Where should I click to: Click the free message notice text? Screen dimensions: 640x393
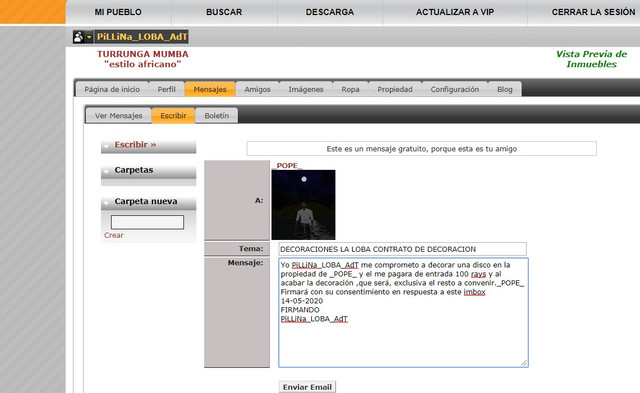click(x=422, y=149)
